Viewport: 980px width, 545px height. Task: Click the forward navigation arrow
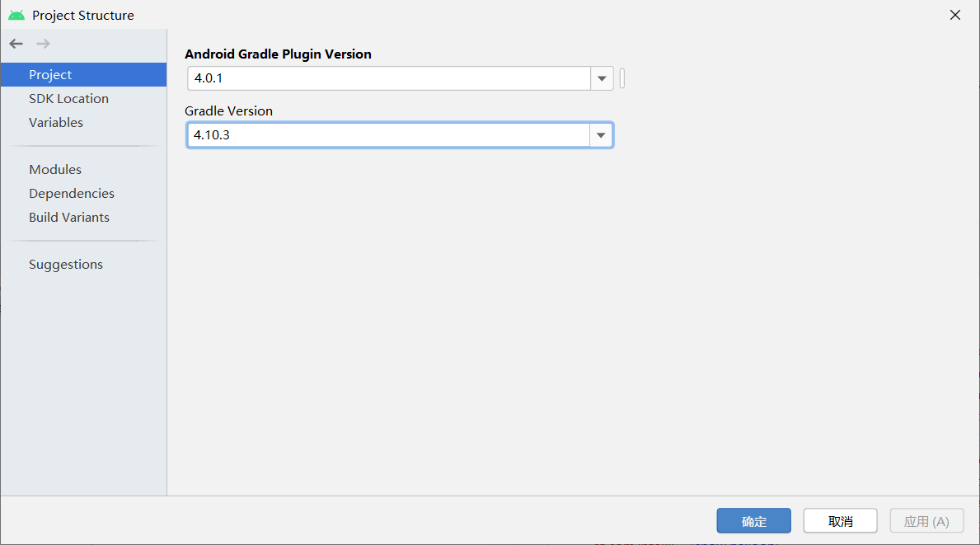coord(42,43)
